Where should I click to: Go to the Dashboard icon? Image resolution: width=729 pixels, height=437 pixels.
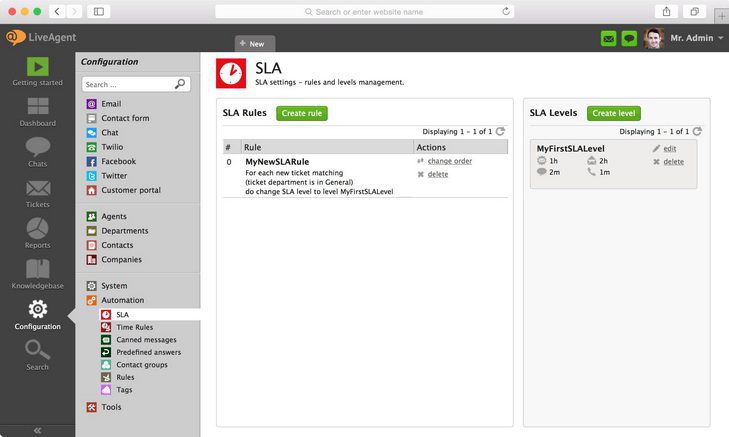(x=37, y=112)
